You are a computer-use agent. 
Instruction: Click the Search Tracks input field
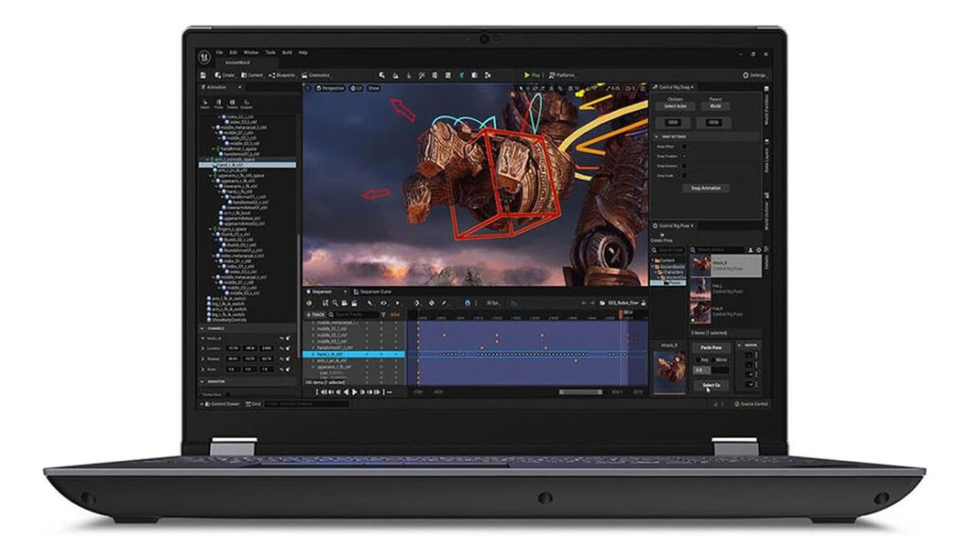pyautogui.click(x=354, y=315)
